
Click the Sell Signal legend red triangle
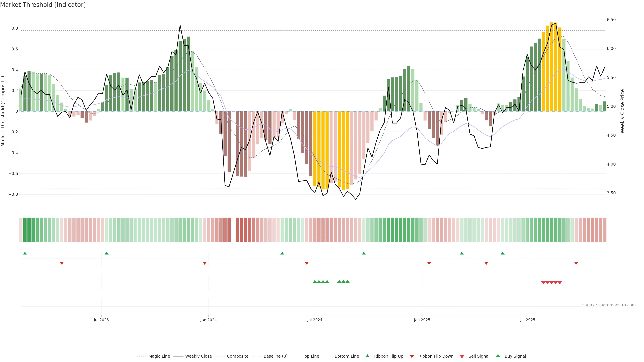pyautogui.click(x=462, y=356)
